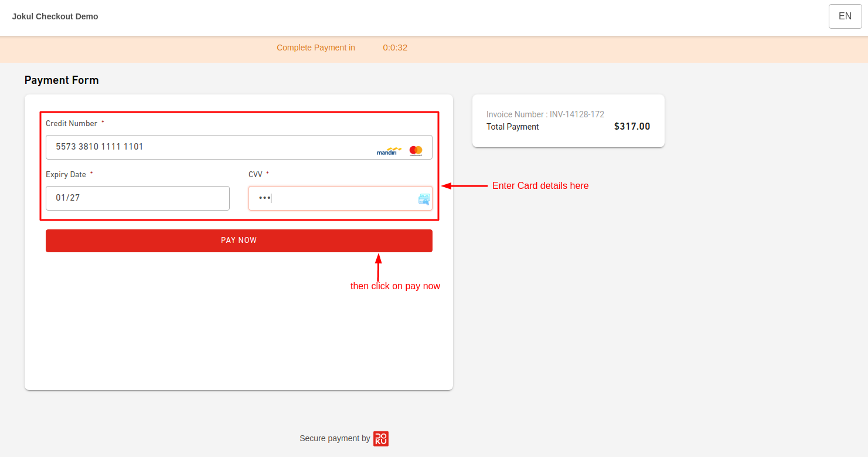Click the Invoice Number INV-14128-172 text
The image size is (868, 457).
545,114
